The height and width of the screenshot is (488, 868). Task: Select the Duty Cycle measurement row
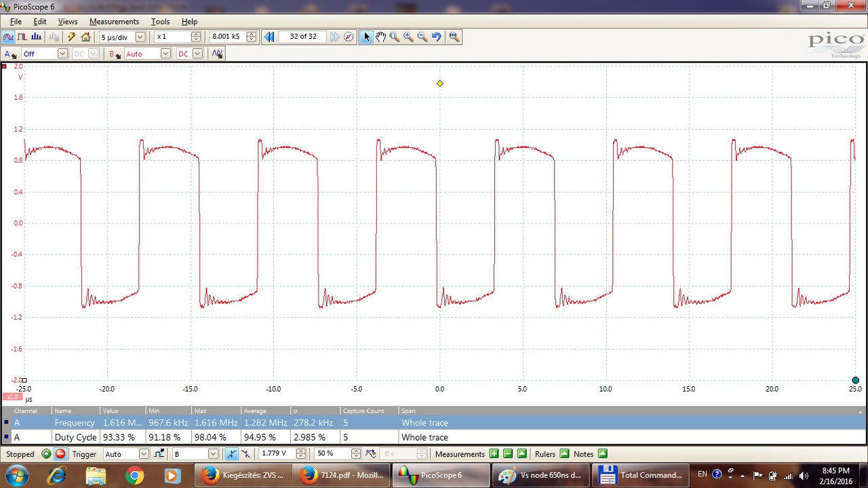[x=434, y=437]
